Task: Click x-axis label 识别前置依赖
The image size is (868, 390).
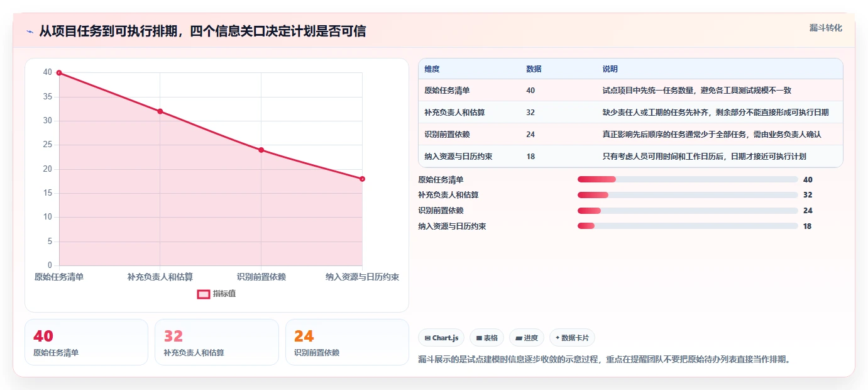Action: [x=261, y=277]
